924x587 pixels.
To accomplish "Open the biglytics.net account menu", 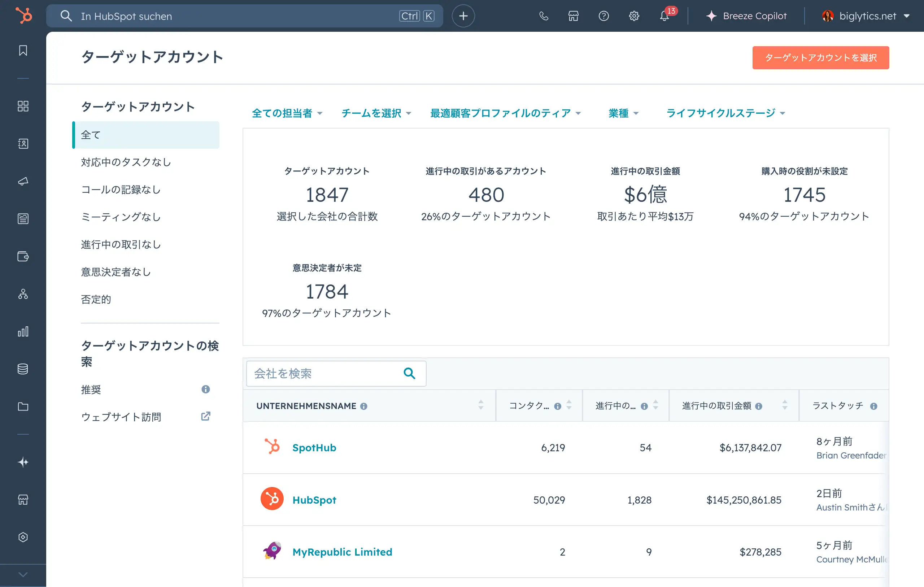I will point(866,16).
